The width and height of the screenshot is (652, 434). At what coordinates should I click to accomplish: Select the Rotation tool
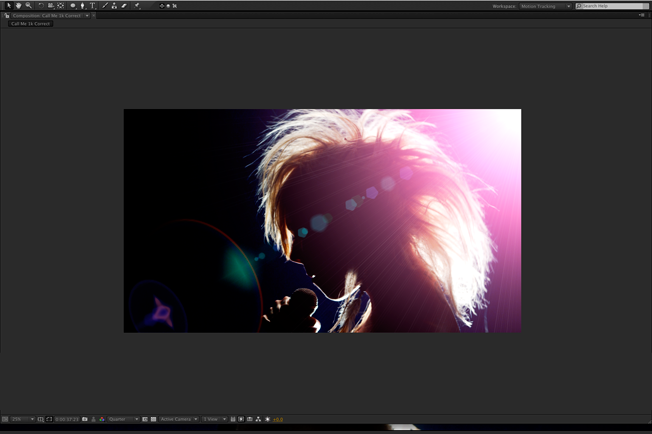[41, 6]
